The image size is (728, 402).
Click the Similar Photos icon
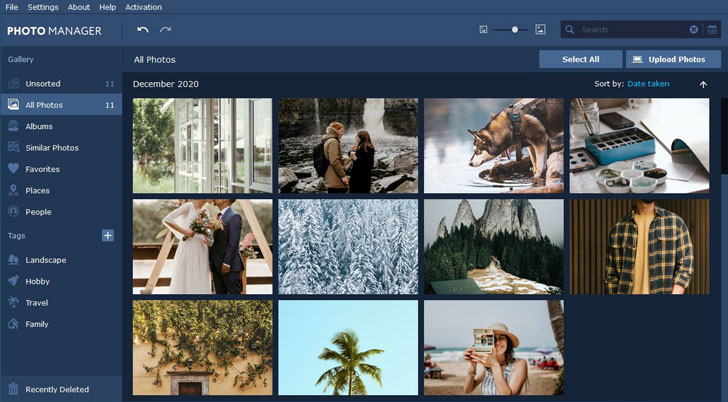point(13,147)
